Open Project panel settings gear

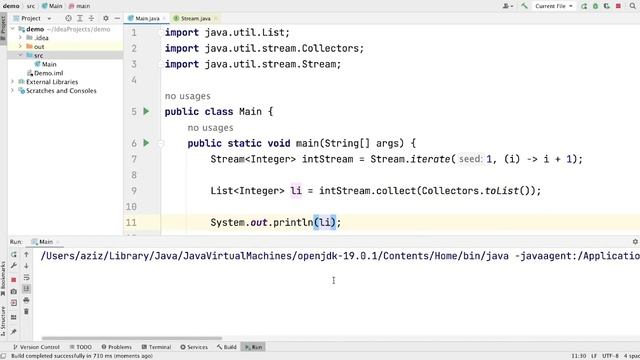click(106, 18)
